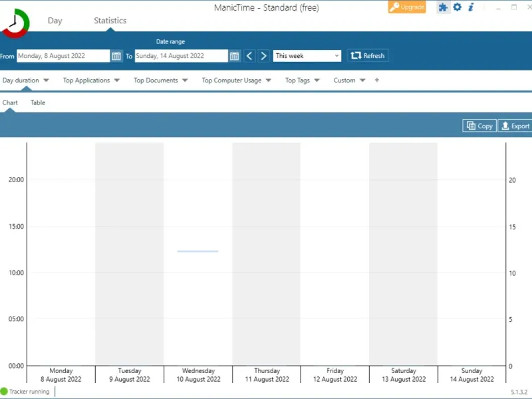The height and width of the screenshot is (399, 532).
Task: Open the Top Documents tab
Action: (x=156, y=80)
